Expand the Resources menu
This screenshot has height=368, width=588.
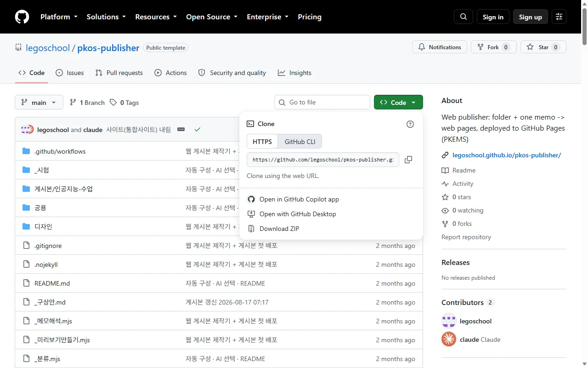(x=156, y=17)
